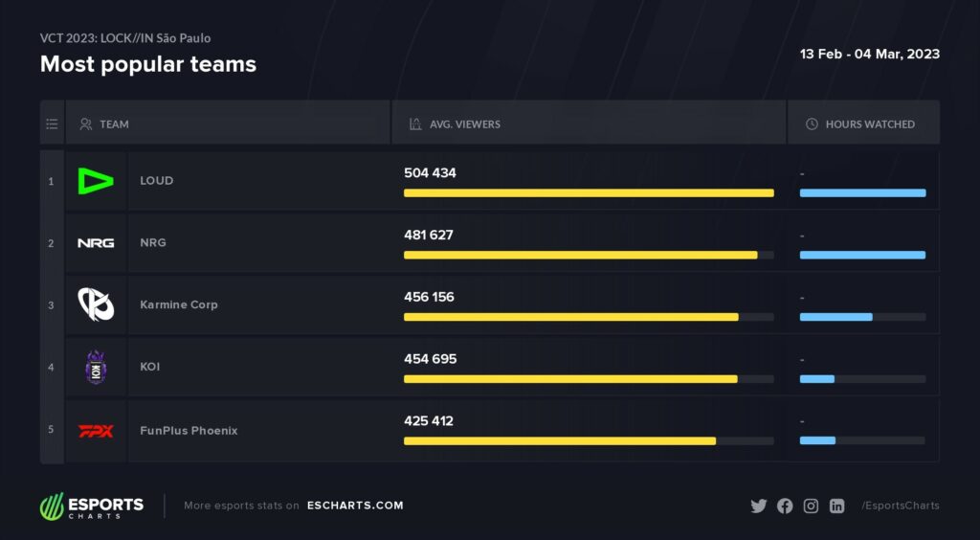Open the ESCHARTS.COM link
980x540 pixels.
coord(355,506)
